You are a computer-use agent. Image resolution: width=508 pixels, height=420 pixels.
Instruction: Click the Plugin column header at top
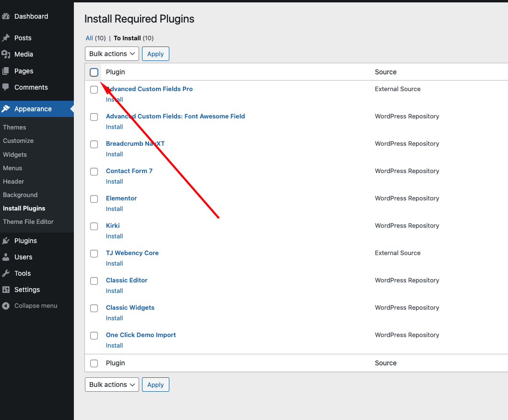click(x=115, y=72)
